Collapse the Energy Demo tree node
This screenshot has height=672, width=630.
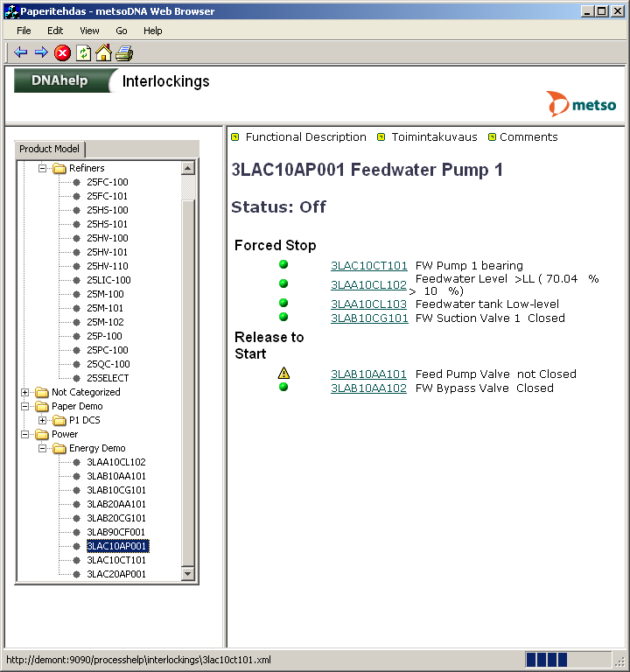tap(42, 449)
